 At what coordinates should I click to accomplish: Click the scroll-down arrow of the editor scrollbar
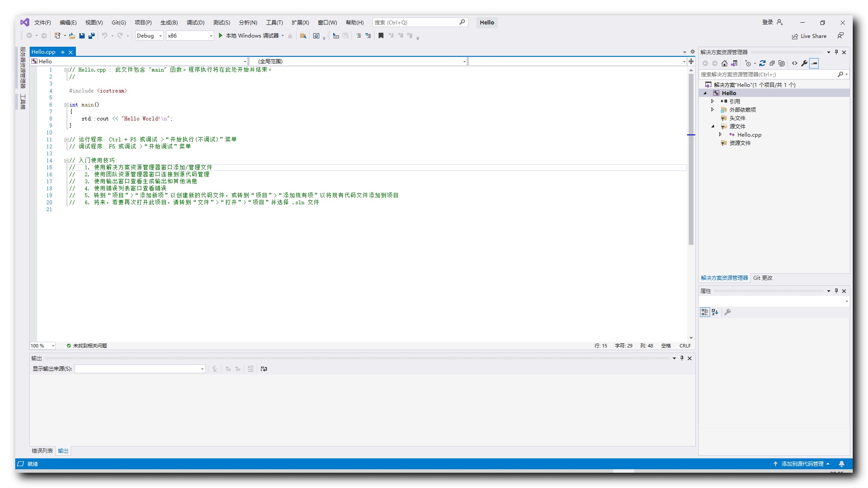[691, 338]
